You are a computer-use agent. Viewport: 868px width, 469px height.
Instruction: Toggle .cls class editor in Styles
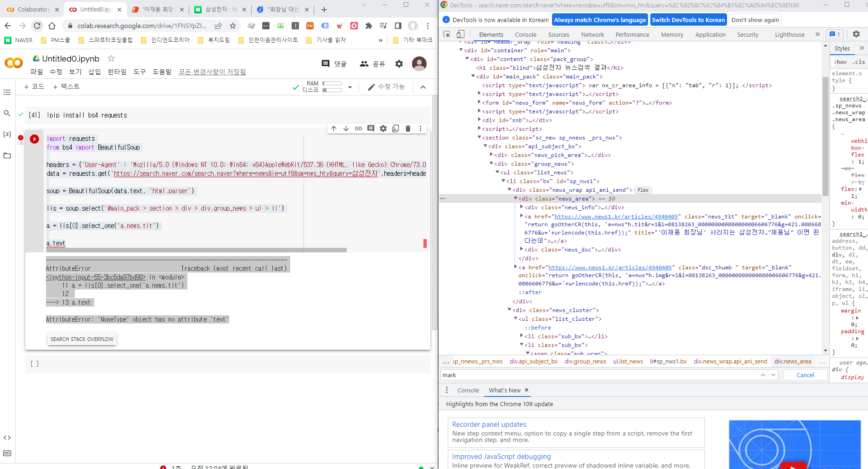859,62
